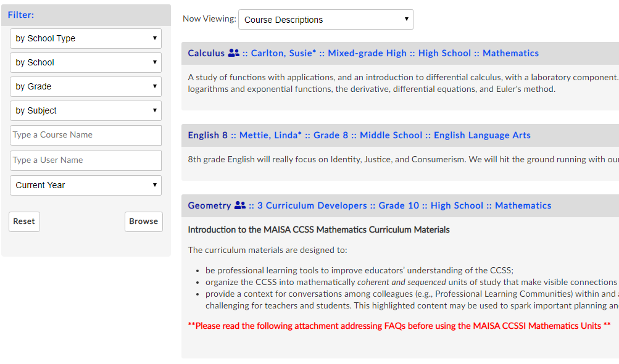
Task: Open the Current Year dropdown
Action: point(86,185)
